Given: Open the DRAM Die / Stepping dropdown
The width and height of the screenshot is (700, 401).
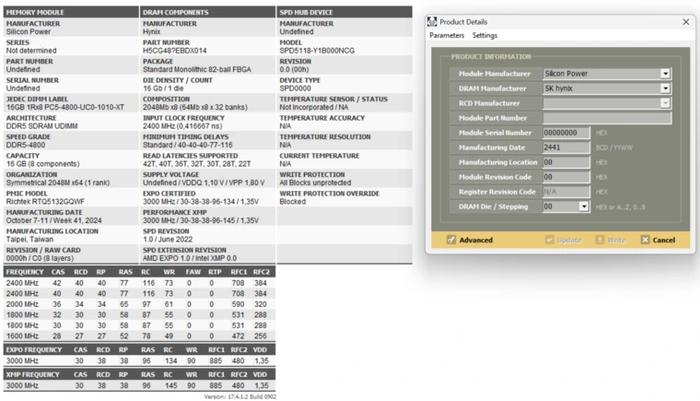Looking at the screenshot, I should 585,206.
